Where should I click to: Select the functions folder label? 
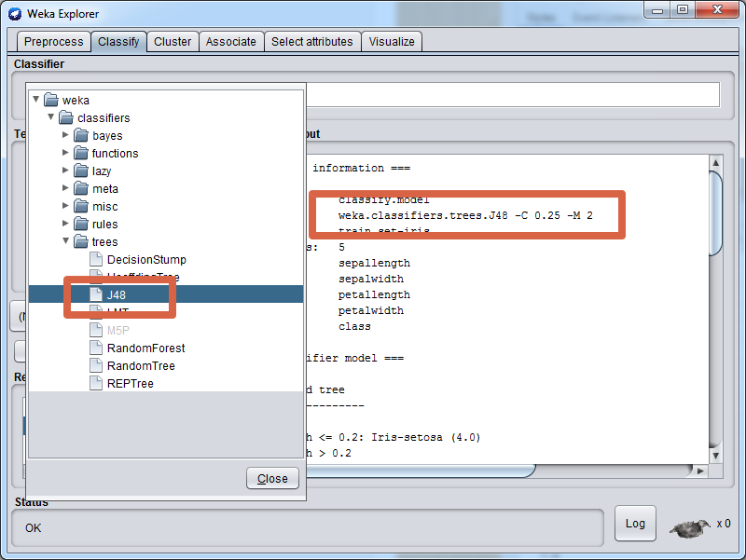[x=115, y=154]
